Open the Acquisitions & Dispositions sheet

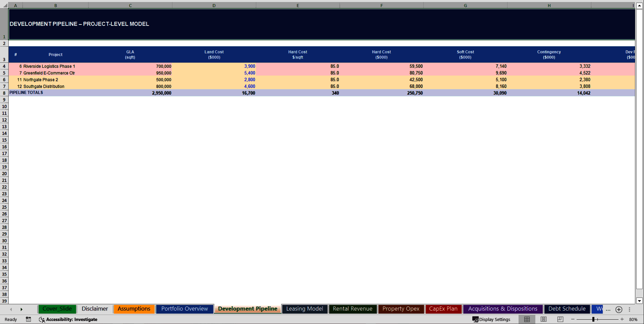pyautogui.click(x=502, y=309)
